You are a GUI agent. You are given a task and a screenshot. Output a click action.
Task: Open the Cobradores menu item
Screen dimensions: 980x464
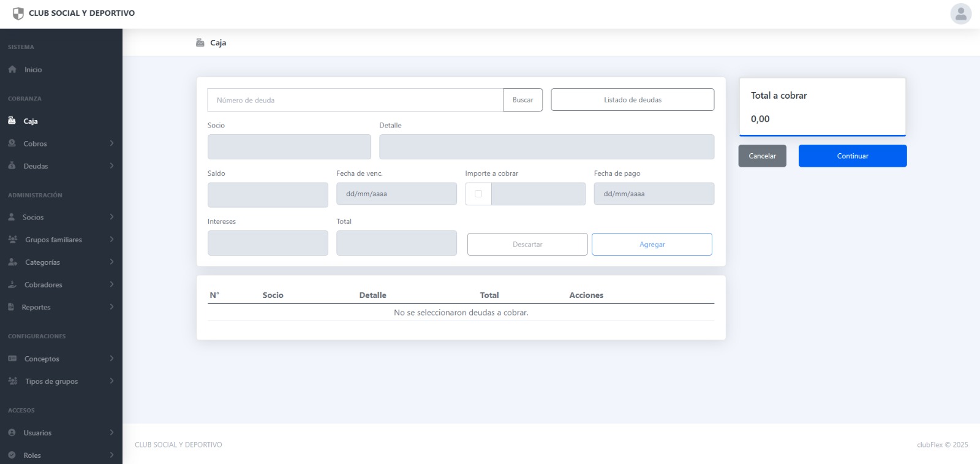click(x=43, y=284)
